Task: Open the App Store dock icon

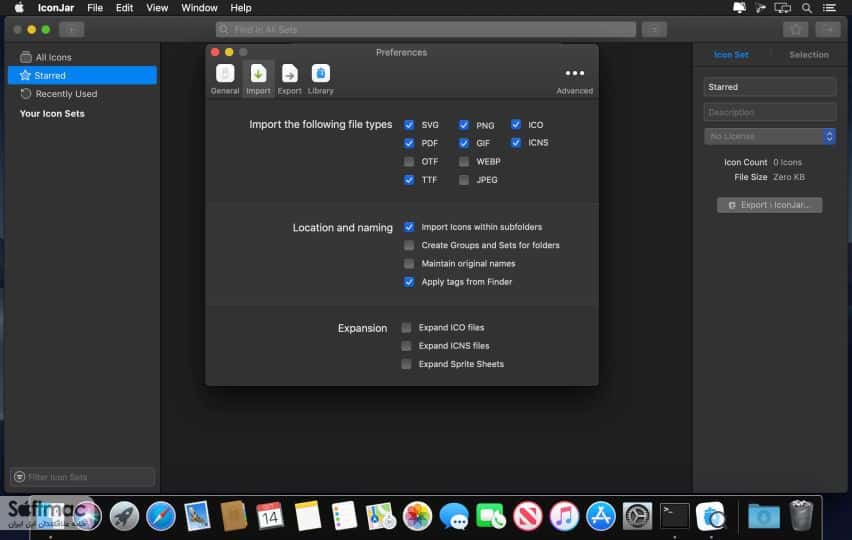Action: tap(600, 516)
